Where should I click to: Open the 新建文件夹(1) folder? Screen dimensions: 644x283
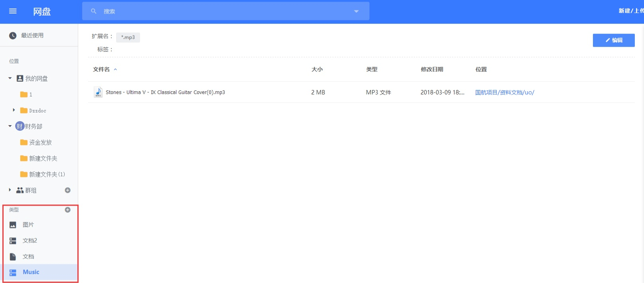[x=47, y=174]
